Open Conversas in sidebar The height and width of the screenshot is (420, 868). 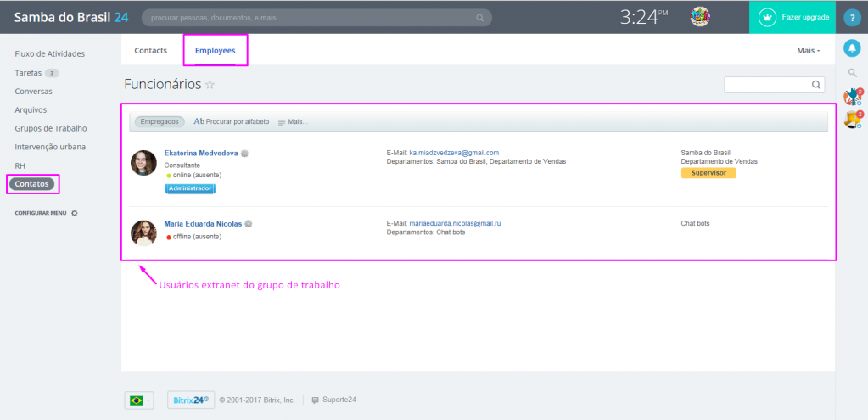[x=33, y=92]
